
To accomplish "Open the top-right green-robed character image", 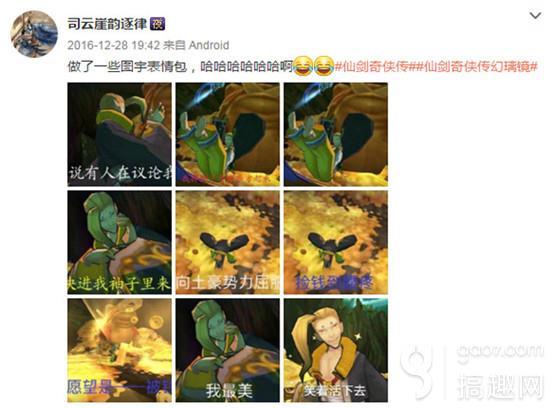I will coord(336,134).
